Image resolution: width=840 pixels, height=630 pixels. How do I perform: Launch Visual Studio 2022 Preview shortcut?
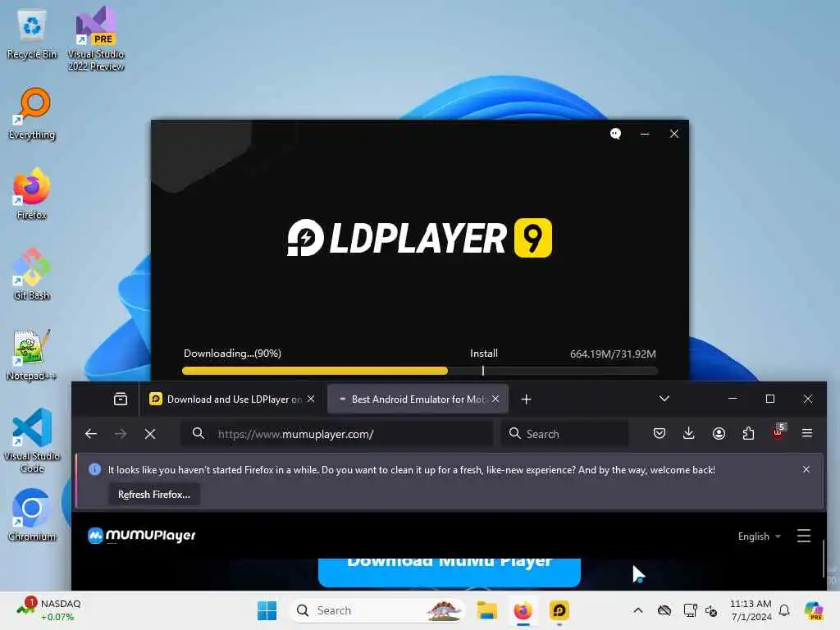coord(95,39)
